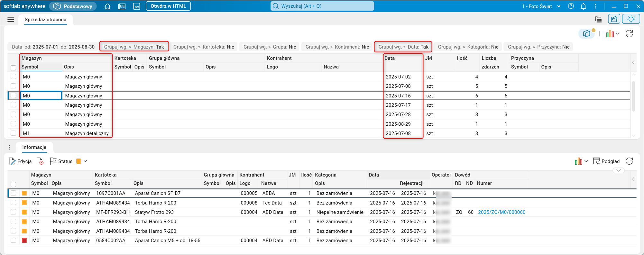Expand the Status color dropdown arrow
Screen dimensions: 644x255
click(85, 161)
